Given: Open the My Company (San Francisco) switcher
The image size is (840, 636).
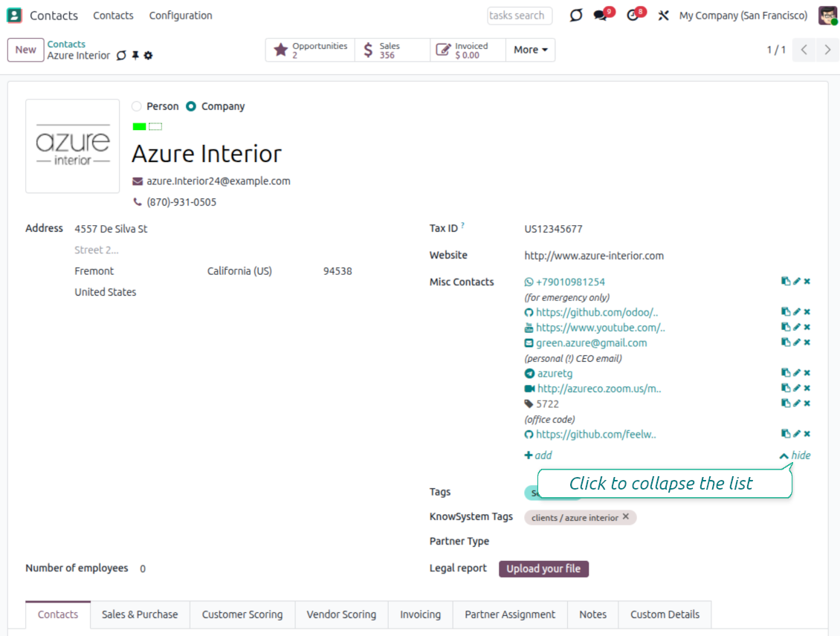Looking at the screenshot, I should pos(743,16).
